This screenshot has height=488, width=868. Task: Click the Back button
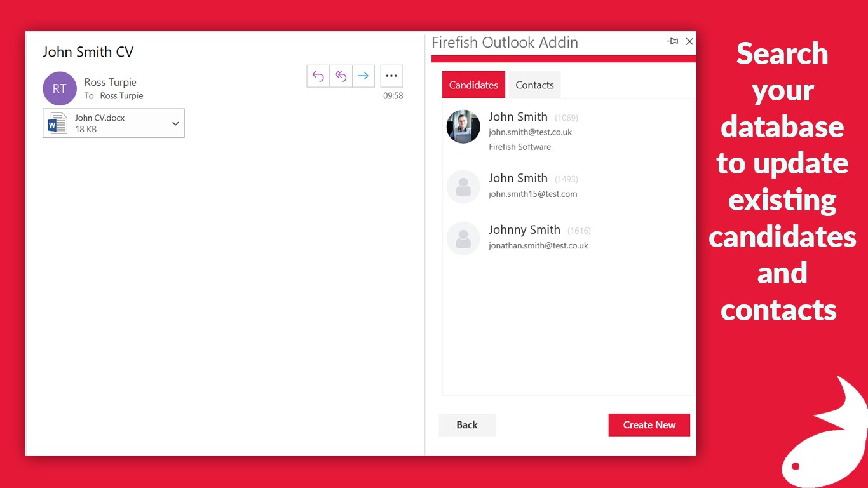[x=466, y=424]
